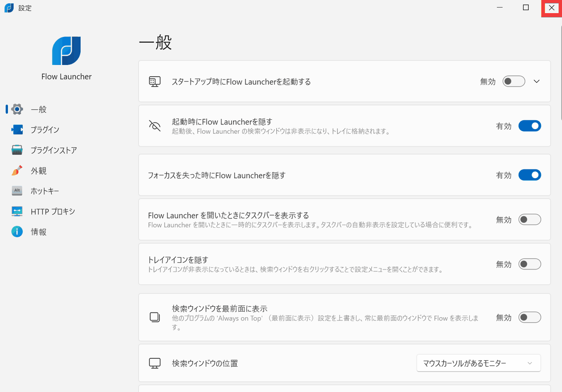The width and height of the screenshot is (562, 392).
Task: Open the マウスカーソルがあるモニター dropdown
Action: point(479,363)
